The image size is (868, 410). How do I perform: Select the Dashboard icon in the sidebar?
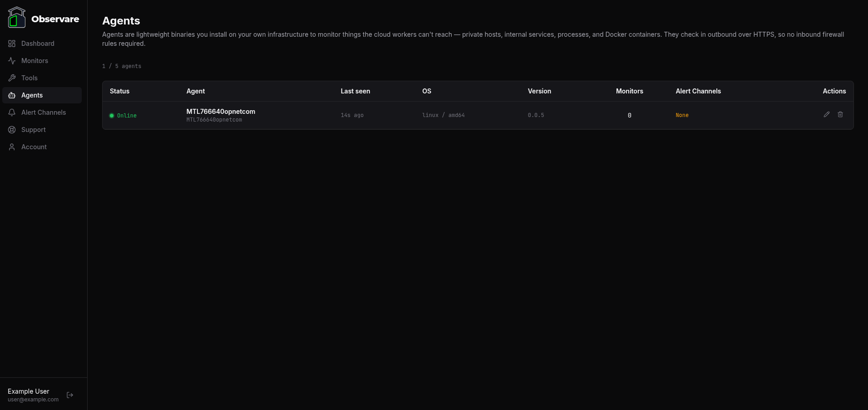tap(12, 44)
